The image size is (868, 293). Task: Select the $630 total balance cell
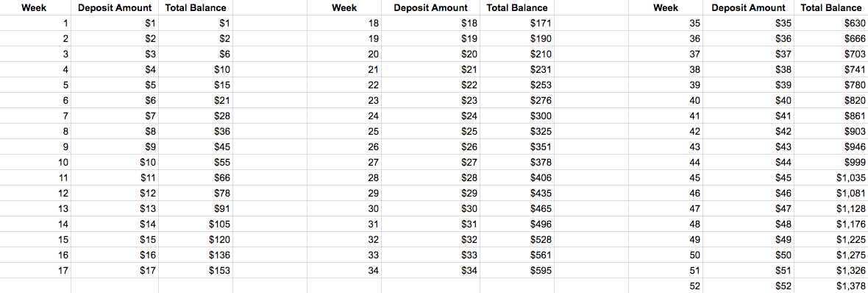[831, 24]
